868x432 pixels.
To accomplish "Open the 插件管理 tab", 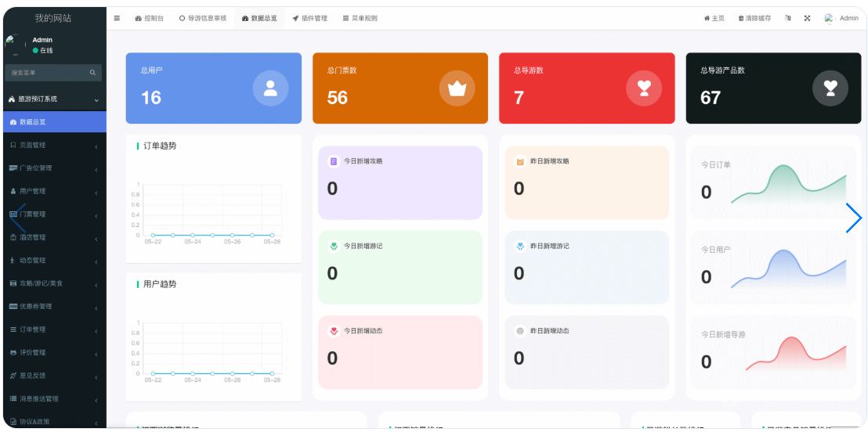I will [x=309, y=18].
